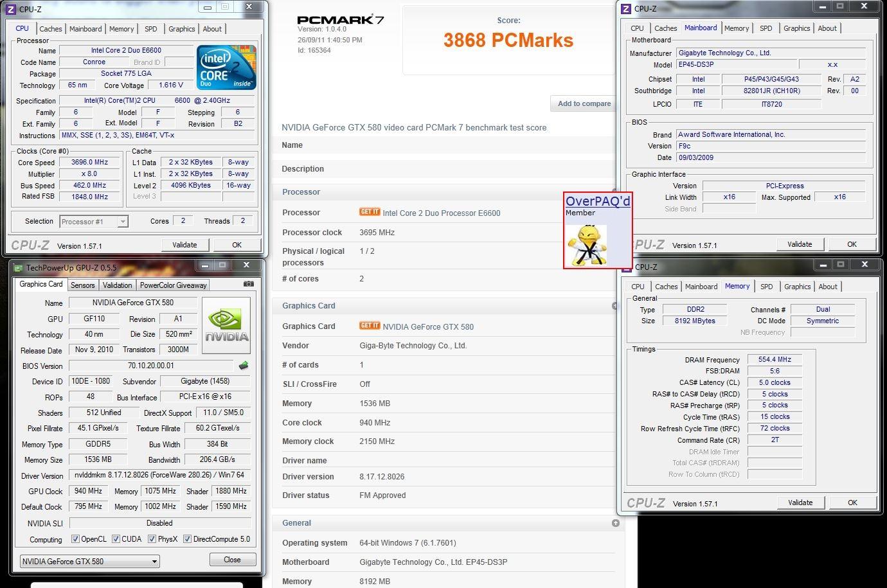Click the Memory Type GDDR5 value
This screenshot has width=887, height=588.
[98, 444]
